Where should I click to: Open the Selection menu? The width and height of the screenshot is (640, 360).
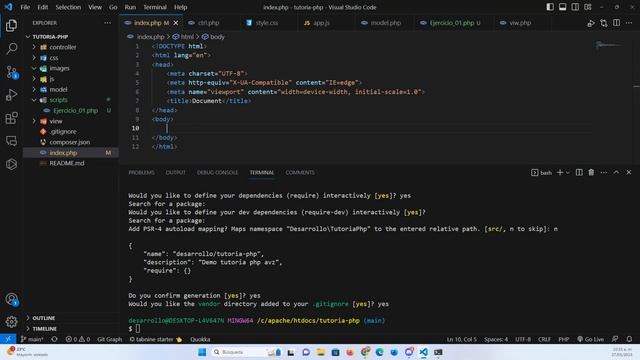[x=68, y=7]
